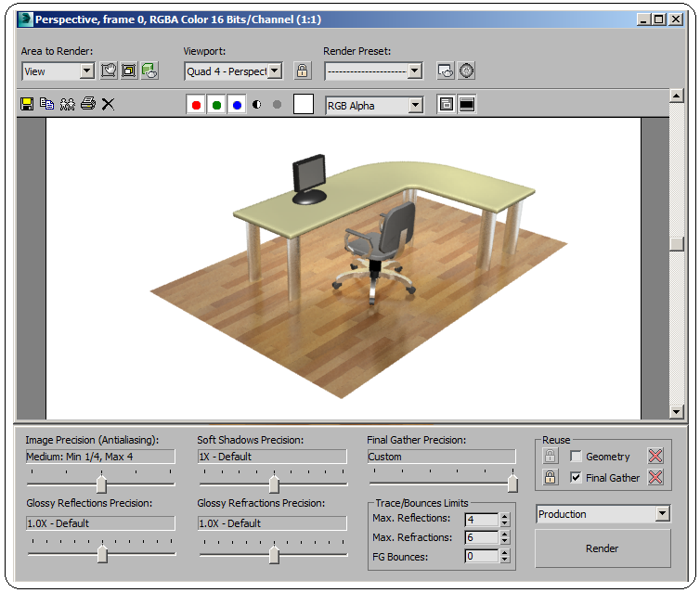Open Environment and Effects dialog icon
Screen dimensions: 700x593
[x=466, y=71]
